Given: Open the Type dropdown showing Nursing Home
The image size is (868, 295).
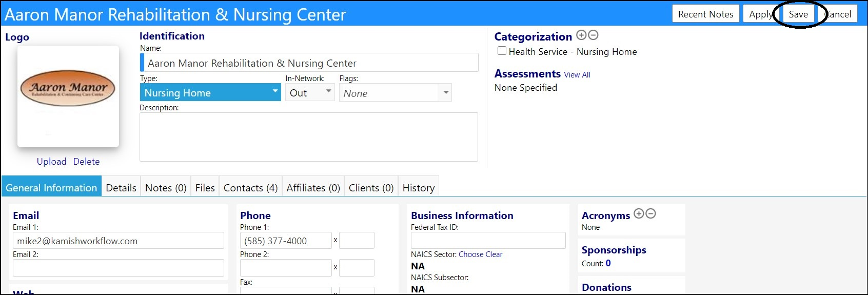Looking at the screenshot, I should point(210,92).
